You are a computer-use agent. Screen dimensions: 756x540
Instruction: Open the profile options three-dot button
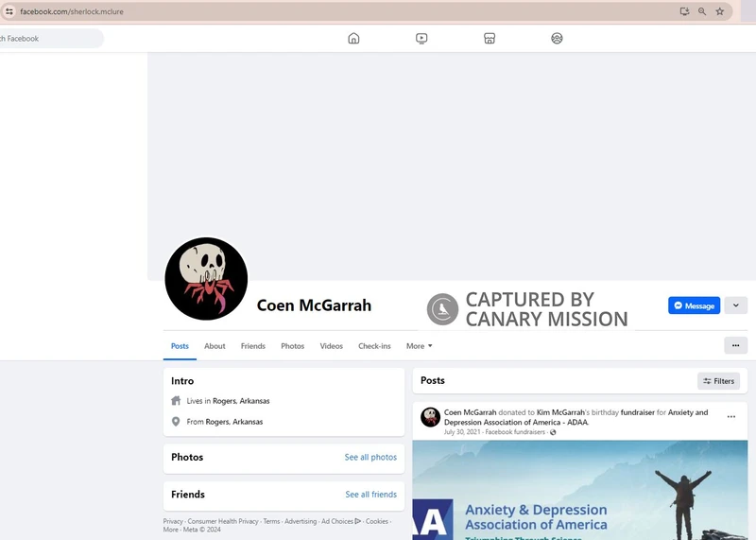pos(736,345)
